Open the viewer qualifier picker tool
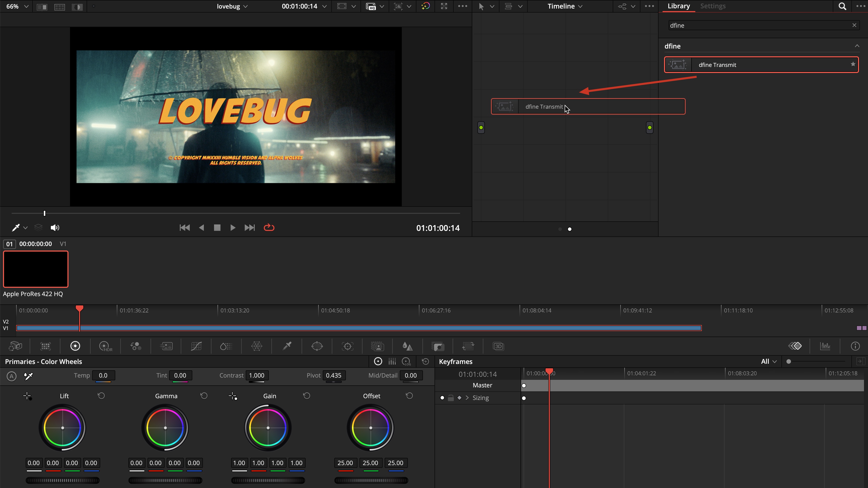This screenshot has width=868, height=488. (x=16, y=228)
